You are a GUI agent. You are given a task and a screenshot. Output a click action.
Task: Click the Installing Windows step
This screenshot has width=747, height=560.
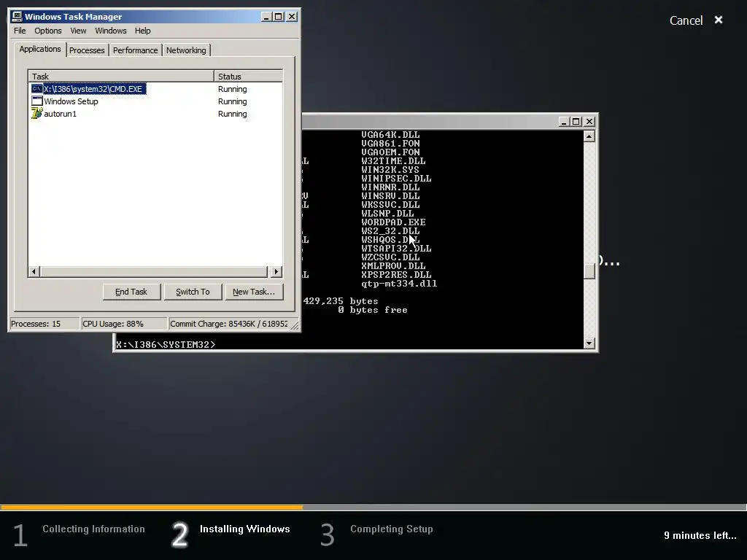(245, 529)
